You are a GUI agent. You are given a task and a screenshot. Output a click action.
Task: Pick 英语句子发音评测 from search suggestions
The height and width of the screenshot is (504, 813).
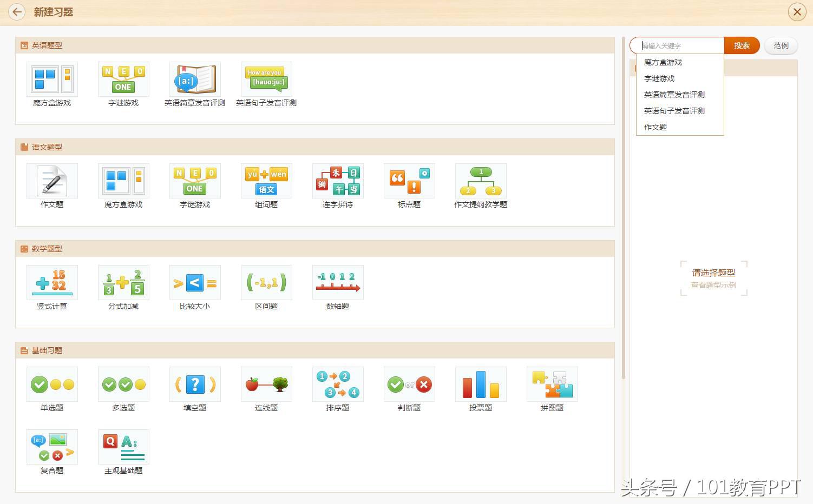680,111
